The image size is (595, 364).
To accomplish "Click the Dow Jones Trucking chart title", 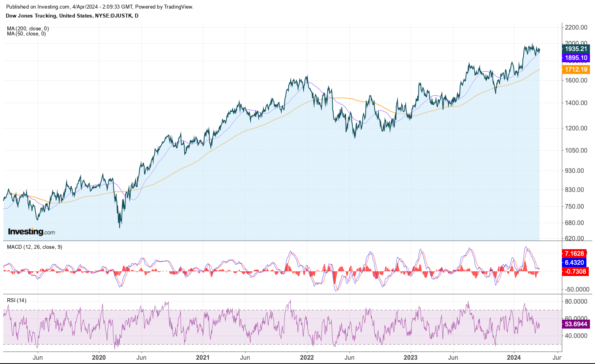I will click(x=72, y=16).
